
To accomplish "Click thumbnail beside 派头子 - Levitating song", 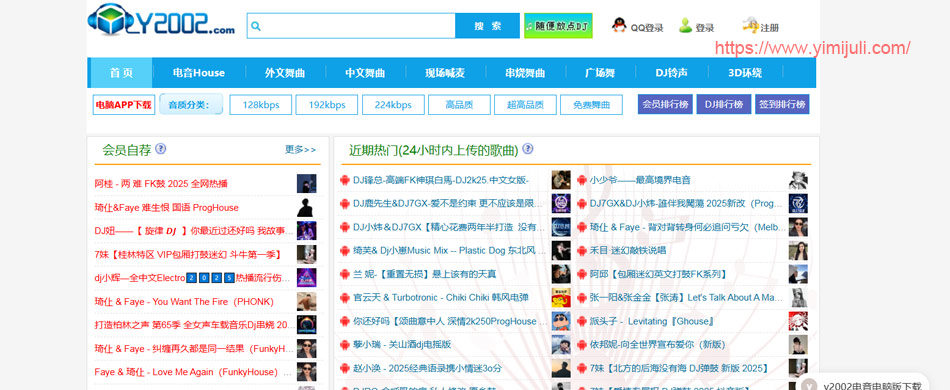I will click(x=798, y=321).
